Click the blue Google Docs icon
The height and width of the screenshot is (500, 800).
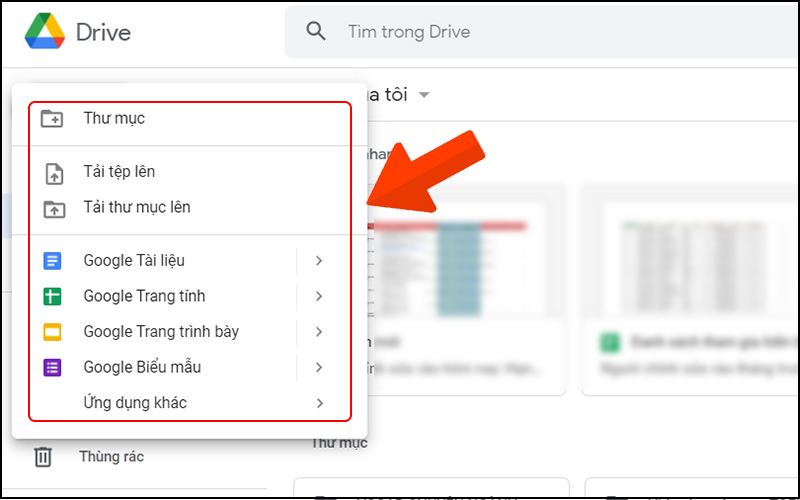click(x=52, y=261)
